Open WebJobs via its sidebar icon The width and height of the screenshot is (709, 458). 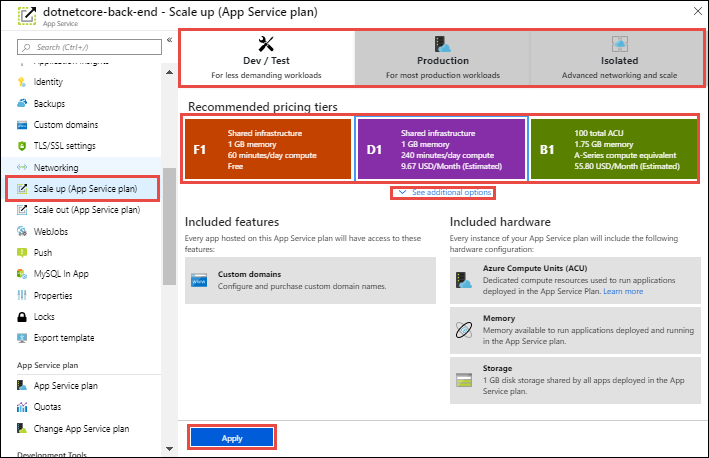click(x=22, y=231)
